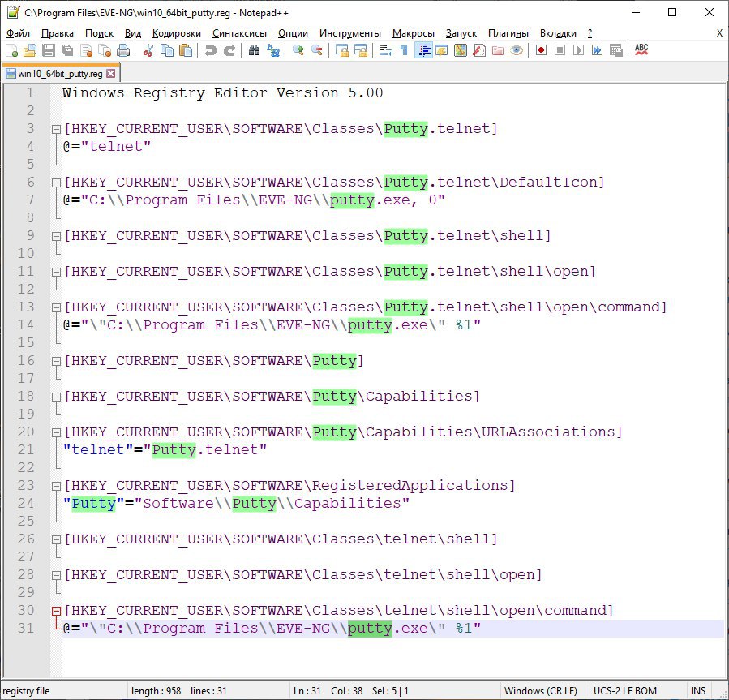Collapse the fold marker on line 13
The height and width of the screenshot is (700, 729).
click(x=56, y=307)
